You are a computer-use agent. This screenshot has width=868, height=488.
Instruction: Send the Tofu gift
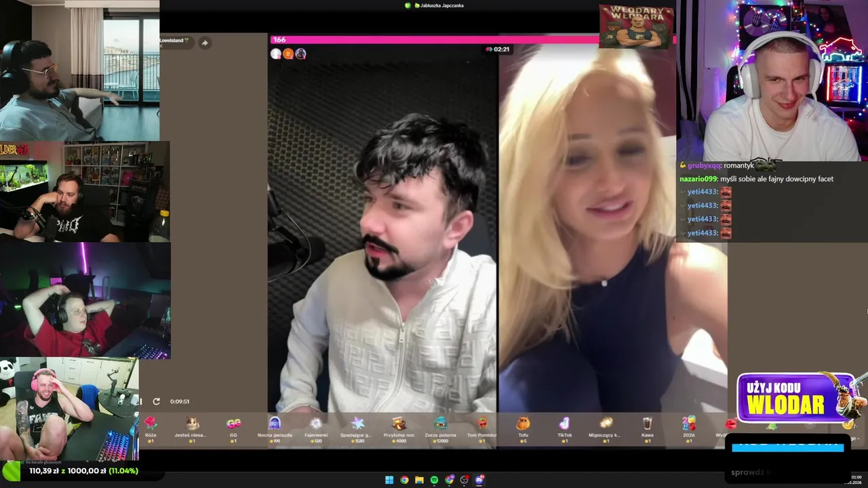tap(523, 429)
